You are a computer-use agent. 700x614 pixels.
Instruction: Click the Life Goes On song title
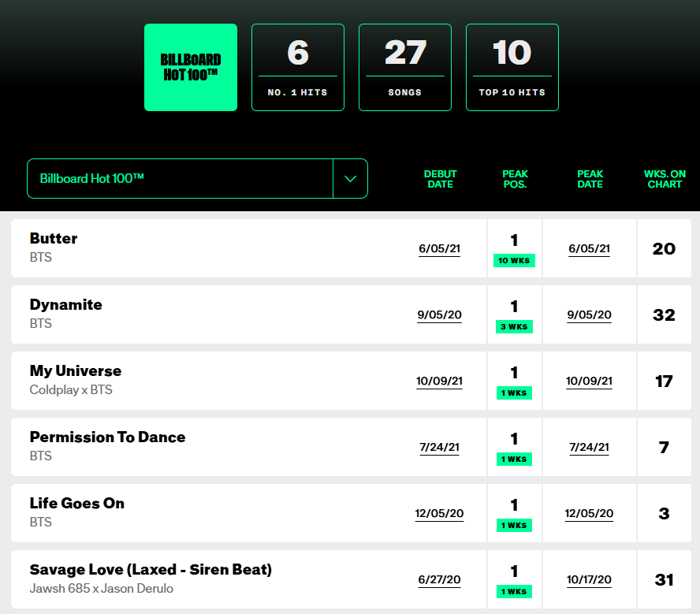[77, 503]
